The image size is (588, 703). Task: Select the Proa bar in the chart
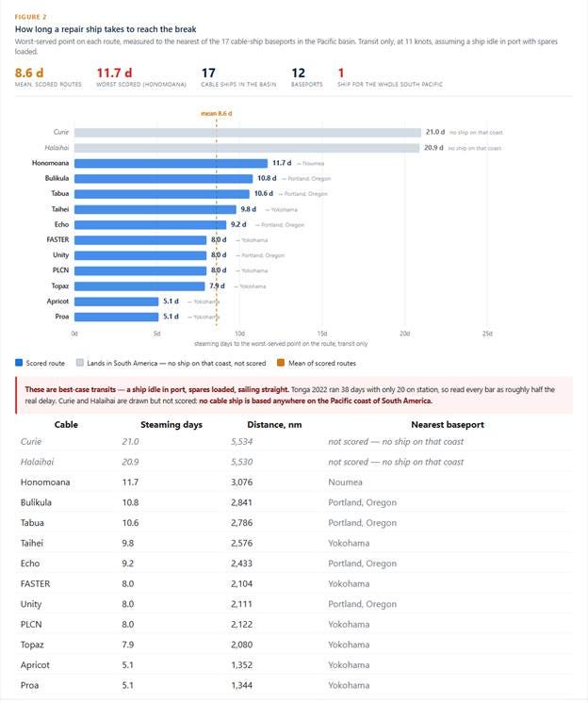(117, 317)
